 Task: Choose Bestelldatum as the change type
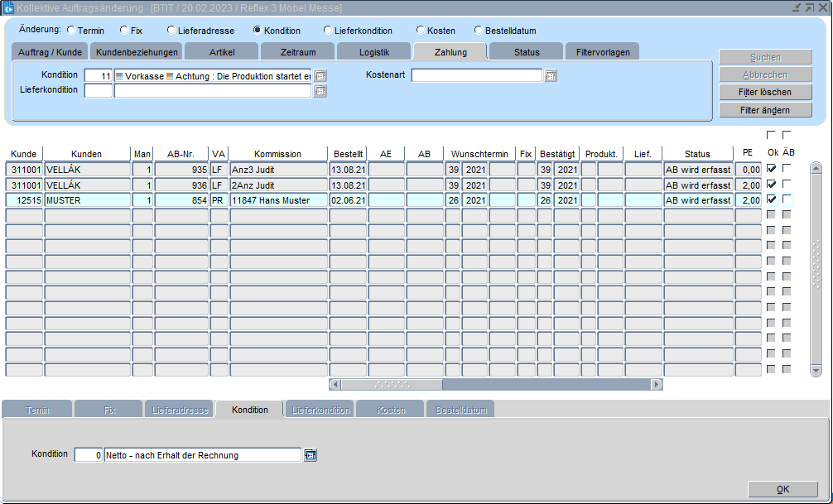(479, 31)
